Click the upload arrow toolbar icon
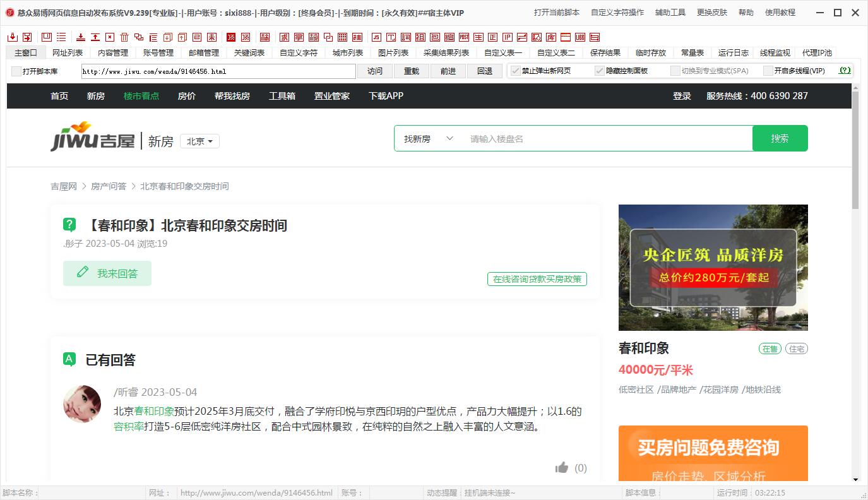The image size is (868, 500). (x=95, y=37)
